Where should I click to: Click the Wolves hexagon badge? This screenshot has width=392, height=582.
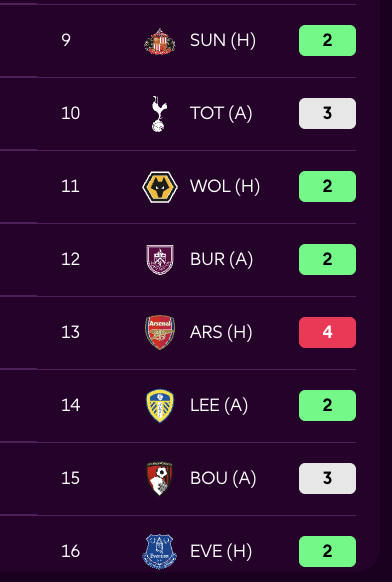point(160,187)
